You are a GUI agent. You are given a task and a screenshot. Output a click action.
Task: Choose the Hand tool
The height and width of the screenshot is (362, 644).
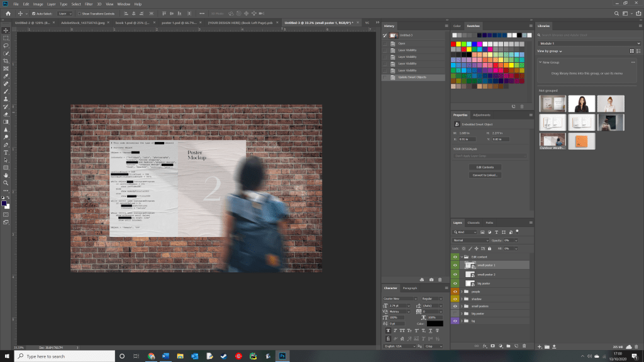pyautogui.click(x=6, y=175)
